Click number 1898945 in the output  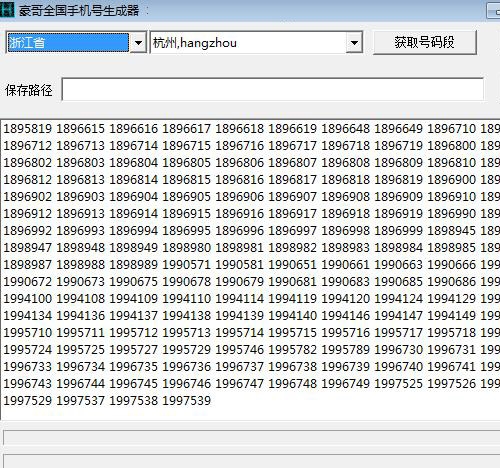[x=451, y=231]
